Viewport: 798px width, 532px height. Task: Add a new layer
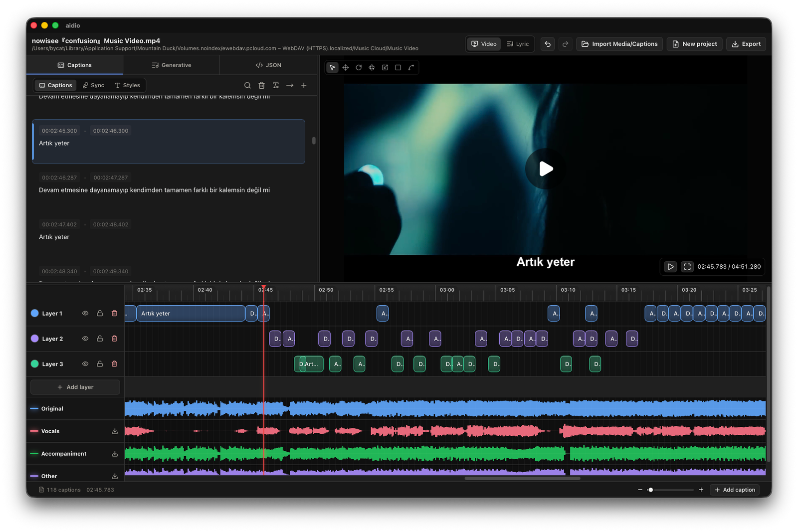[75, 387]
